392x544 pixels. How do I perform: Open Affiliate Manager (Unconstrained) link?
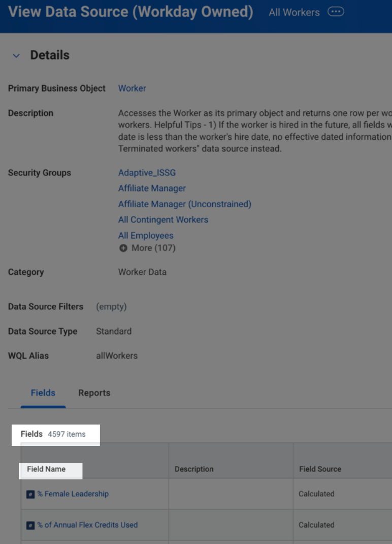click(184, 204)
